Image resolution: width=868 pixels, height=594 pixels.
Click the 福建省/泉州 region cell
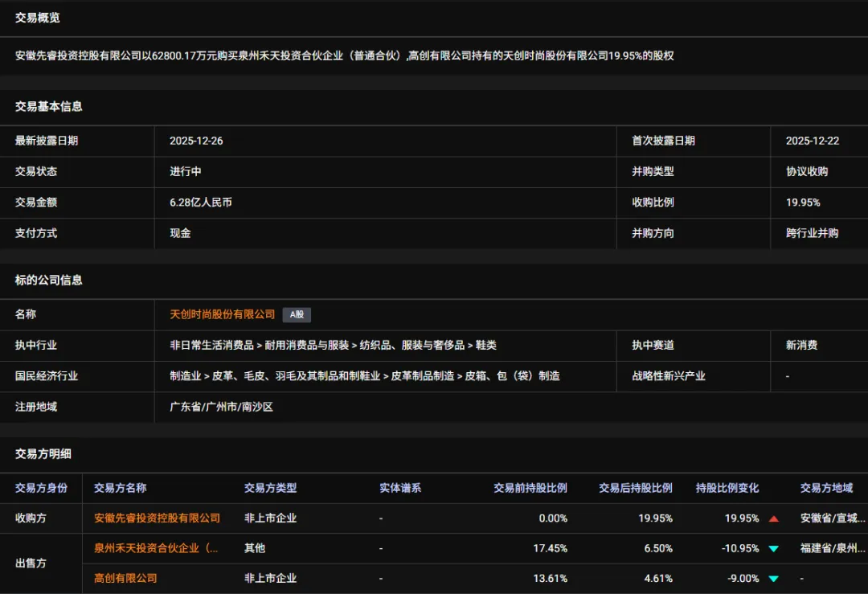tap(833, 548)
